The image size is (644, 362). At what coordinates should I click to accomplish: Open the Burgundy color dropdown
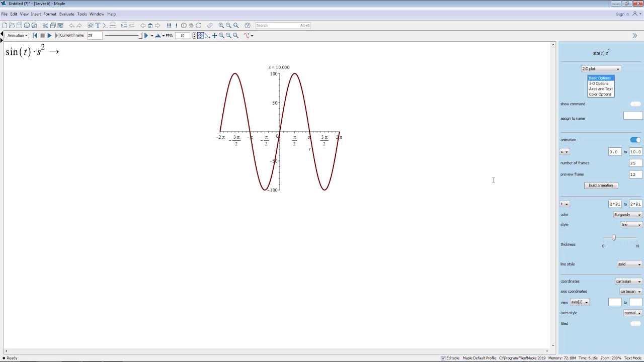pos(627,215)
